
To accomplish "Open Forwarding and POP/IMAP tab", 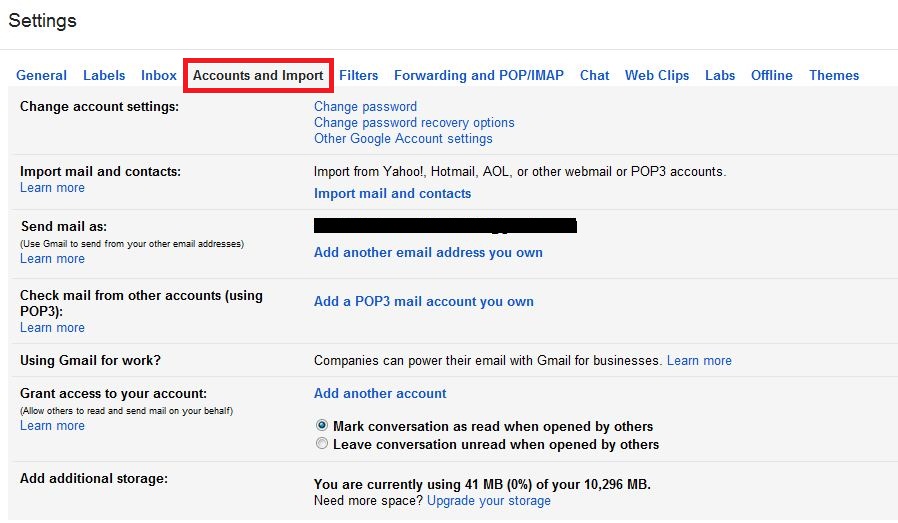I will click(x=479, y=75).
